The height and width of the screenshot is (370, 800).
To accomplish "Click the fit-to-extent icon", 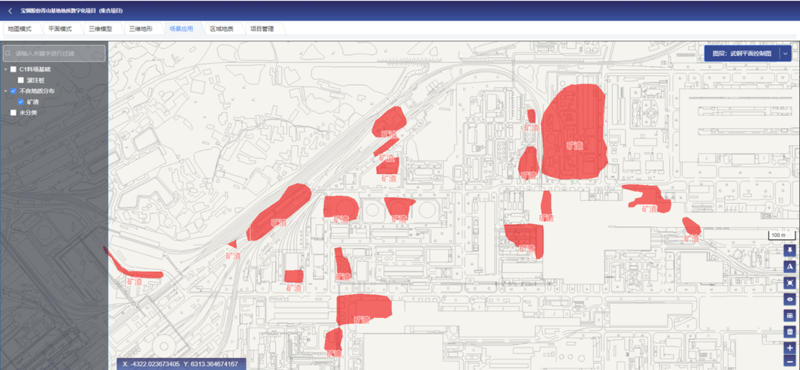I will (790, 283).
